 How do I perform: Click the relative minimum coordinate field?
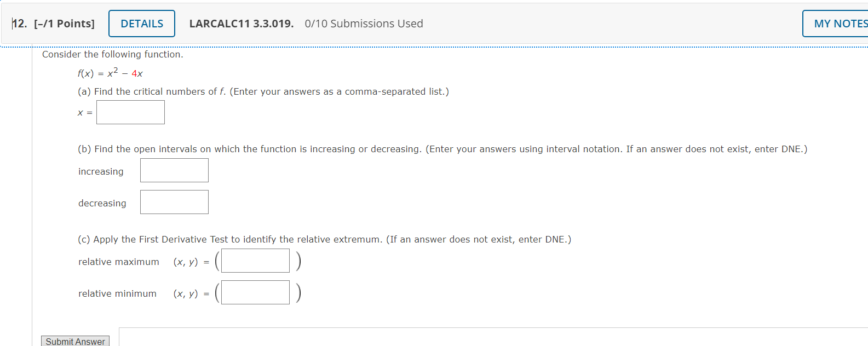(x=255, y=292)
